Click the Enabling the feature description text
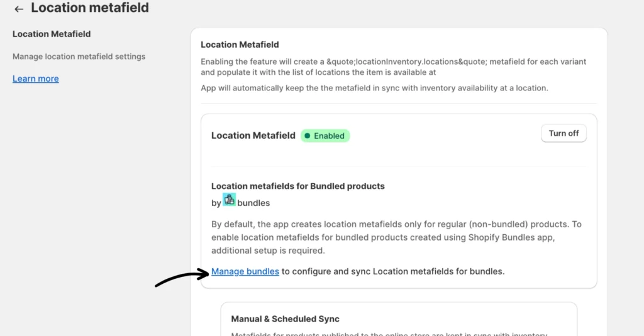644x336 pixels. tap(393, 67)
